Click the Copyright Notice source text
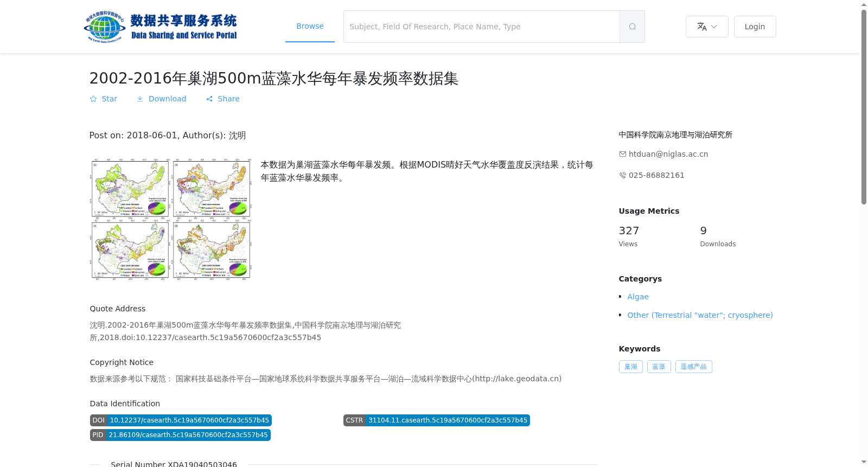 coord(325,379)
